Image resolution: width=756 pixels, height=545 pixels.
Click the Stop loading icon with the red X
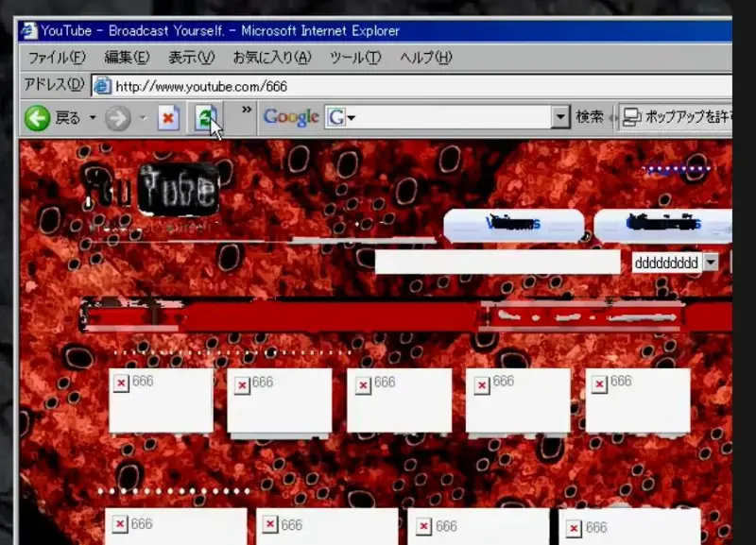[168, 117]
